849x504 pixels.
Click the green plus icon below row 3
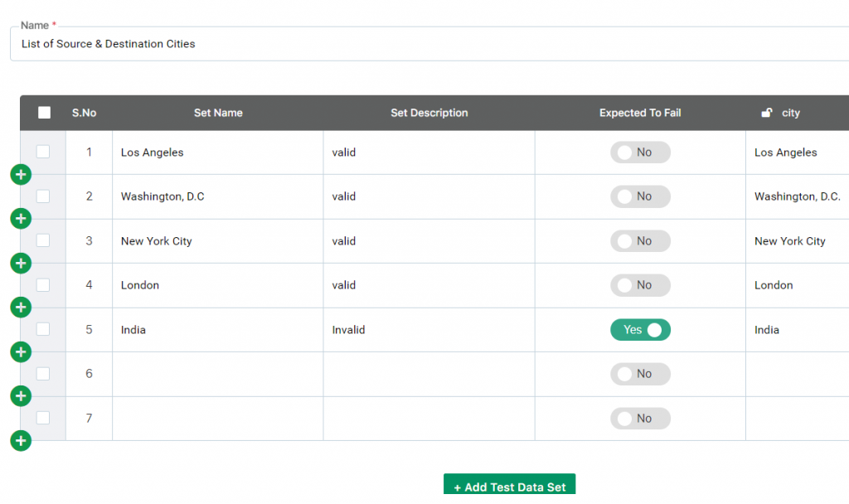21,263
